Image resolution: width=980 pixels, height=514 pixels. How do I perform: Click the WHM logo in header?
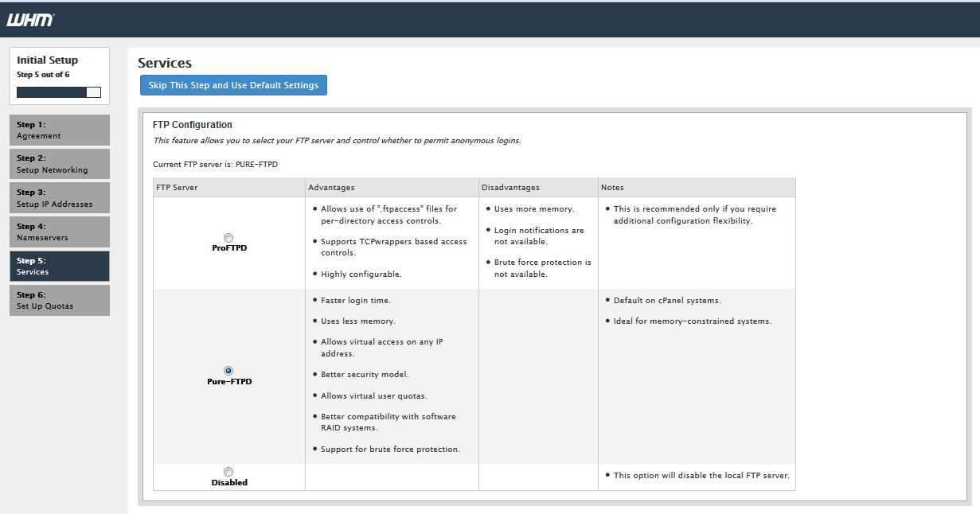30,20
